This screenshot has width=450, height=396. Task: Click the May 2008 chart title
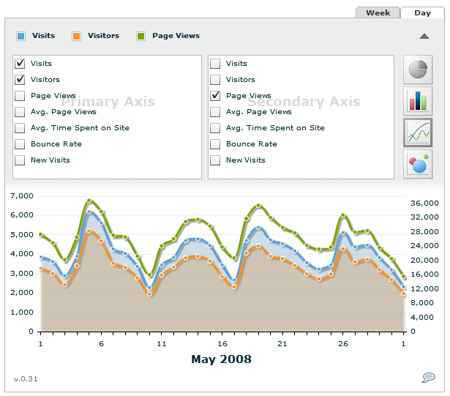tap(221, 359)
